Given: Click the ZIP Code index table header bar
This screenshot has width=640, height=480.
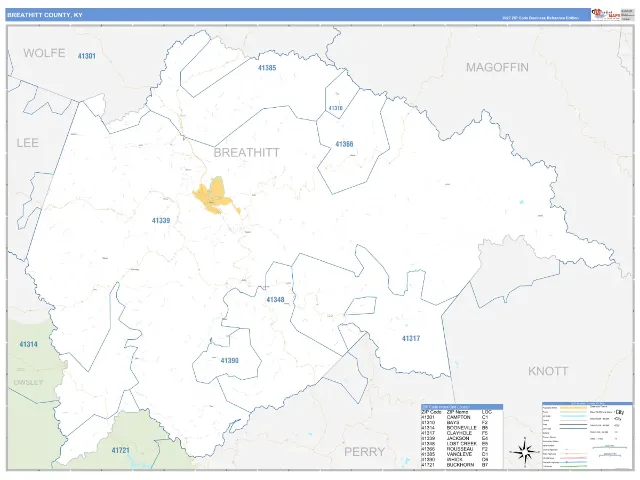Looking at the screenshot, I should pyautogui.click(x=462, y=407).
